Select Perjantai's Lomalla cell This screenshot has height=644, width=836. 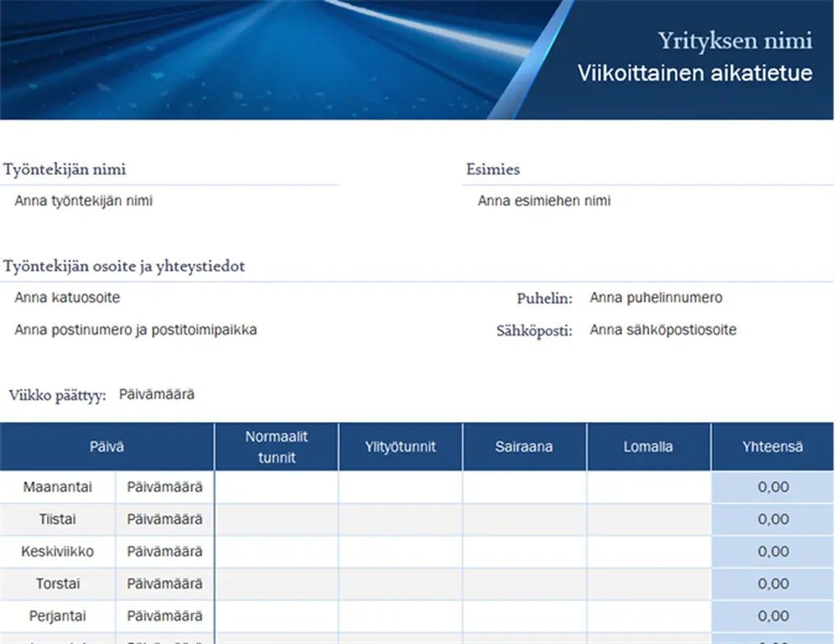tap(648, 616)
